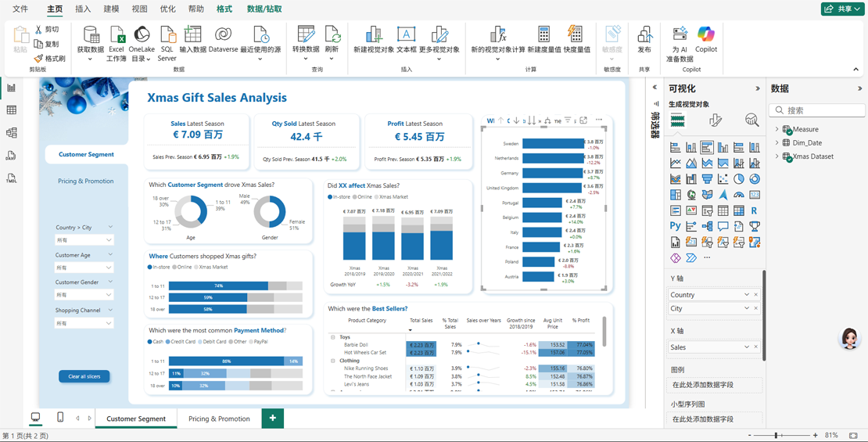Switch to Table view in left sidebar

tap(12, 110)
